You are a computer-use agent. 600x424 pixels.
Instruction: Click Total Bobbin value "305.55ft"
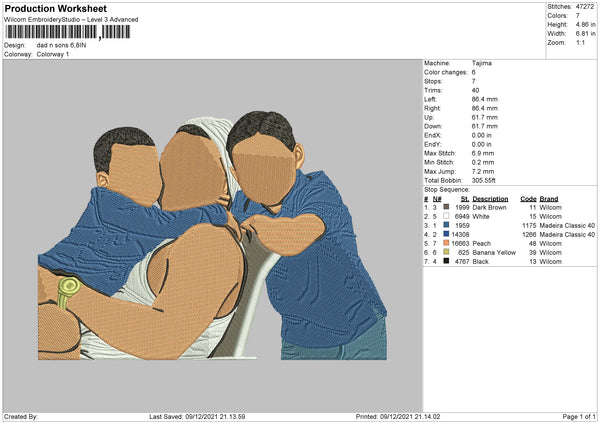click(x=484, y=181)
